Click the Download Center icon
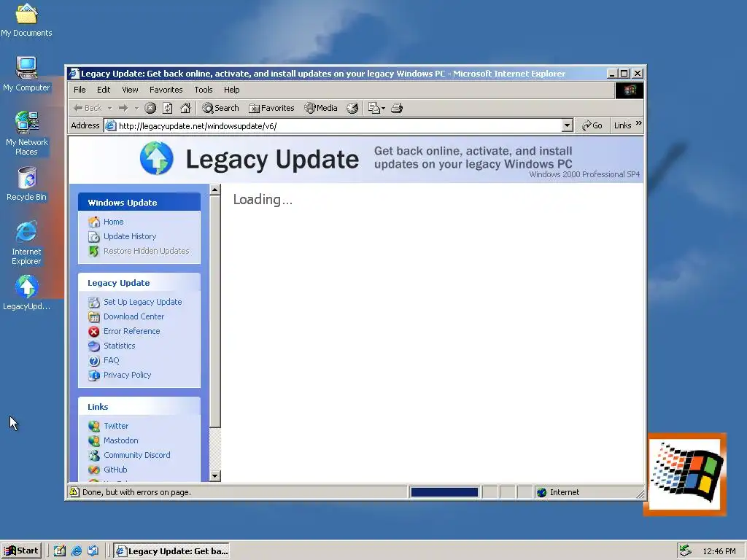 (94, 316)
